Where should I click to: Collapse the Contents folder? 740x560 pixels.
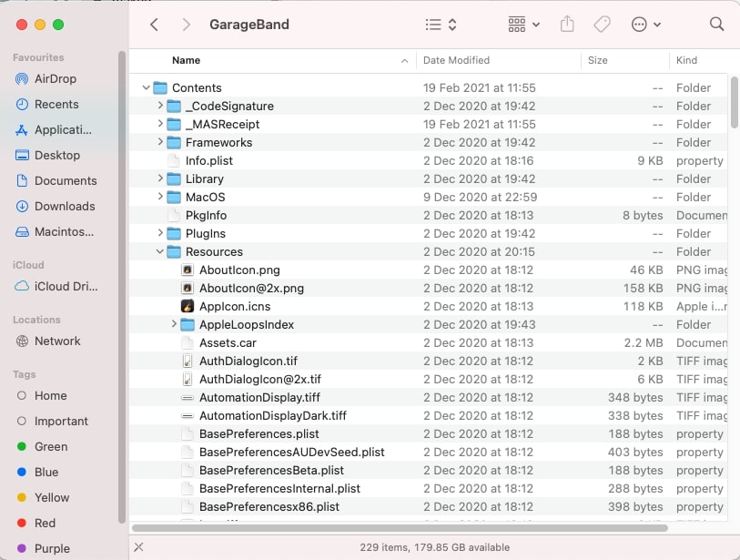tap(146, 87)
